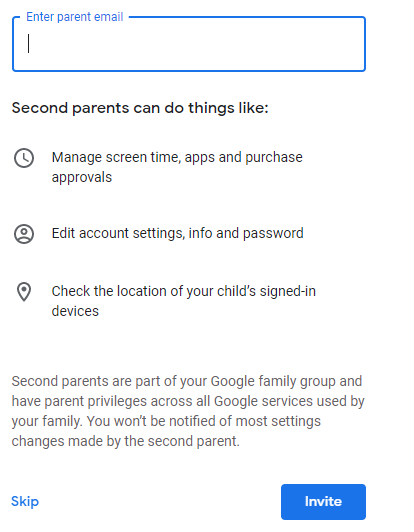
Task: Focus the Enter parent email field
Action: [x=189, y=44]
